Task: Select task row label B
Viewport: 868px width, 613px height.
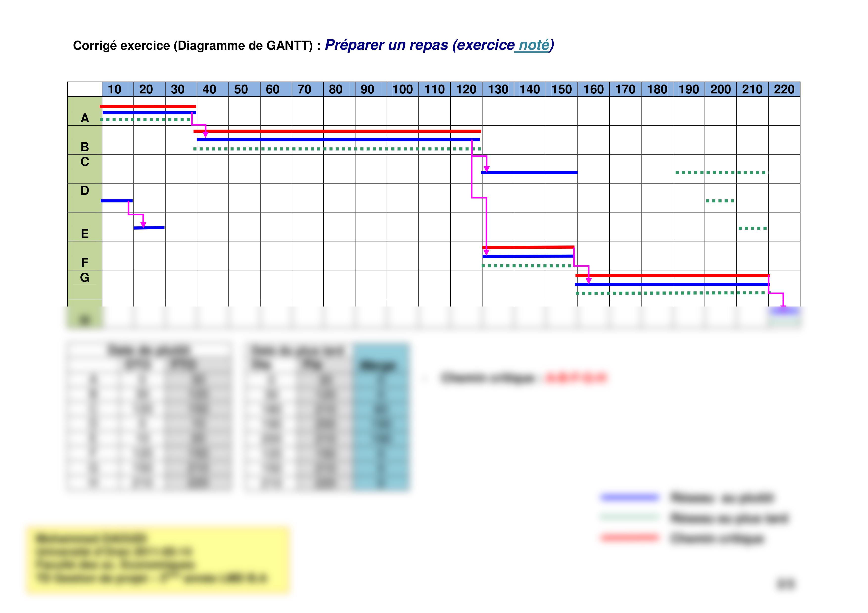Action: [85, 147]
